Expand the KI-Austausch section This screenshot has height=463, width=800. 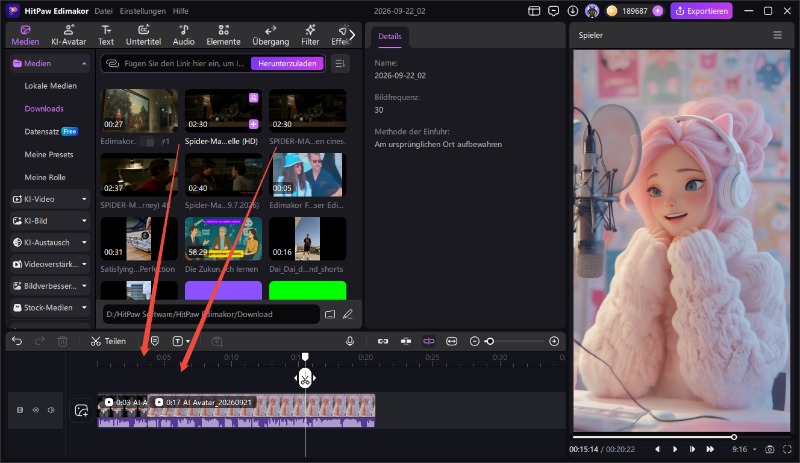tap(49, 242)
